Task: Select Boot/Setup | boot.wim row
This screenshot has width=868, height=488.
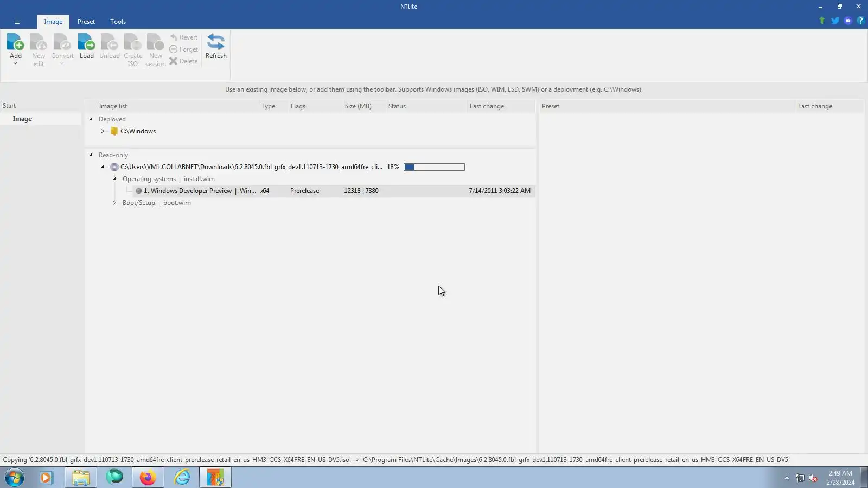Action: click(x=157, y=203)
